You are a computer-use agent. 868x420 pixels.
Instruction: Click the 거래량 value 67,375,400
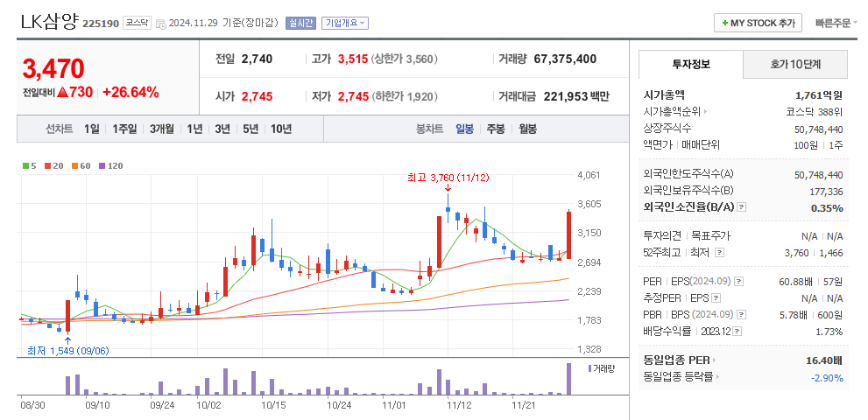coord(565,59)
